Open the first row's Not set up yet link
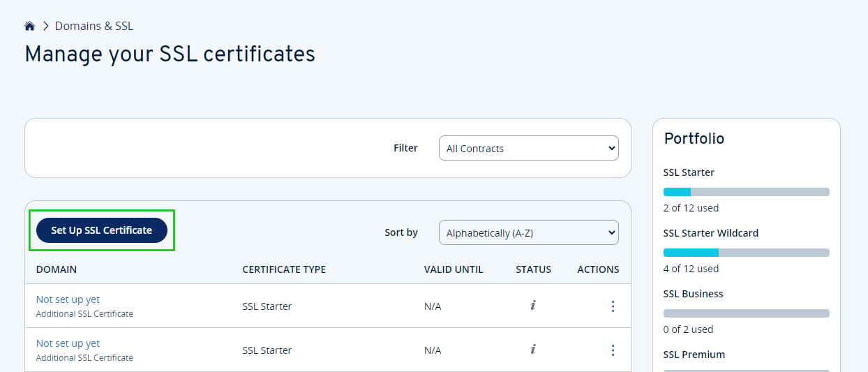 click(x=68, y=299)
